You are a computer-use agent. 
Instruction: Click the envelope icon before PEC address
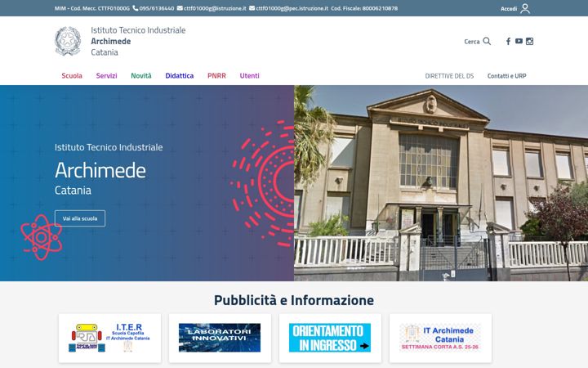point(252,8)
